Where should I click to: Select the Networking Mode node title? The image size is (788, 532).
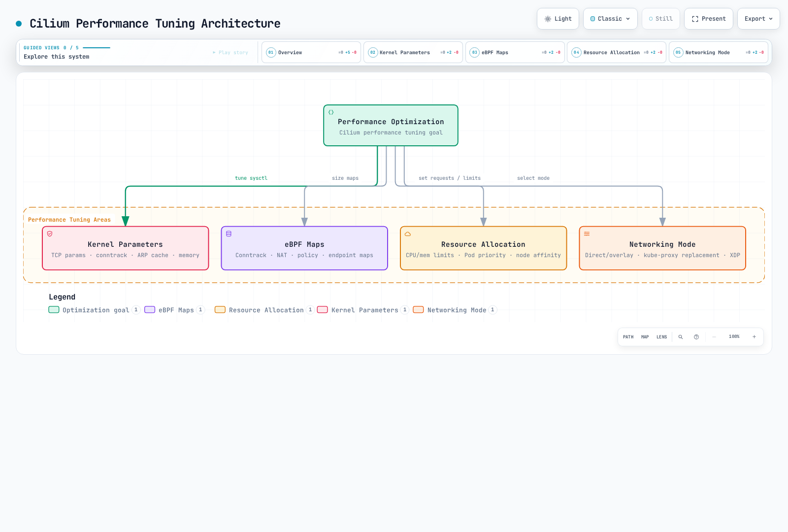pos(662,244)
